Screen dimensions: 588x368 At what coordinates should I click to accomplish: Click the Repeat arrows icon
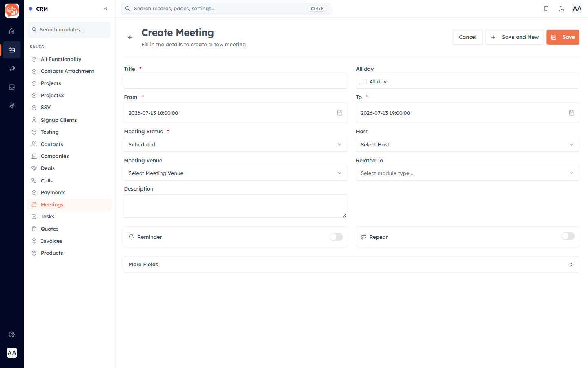(363, 237)
